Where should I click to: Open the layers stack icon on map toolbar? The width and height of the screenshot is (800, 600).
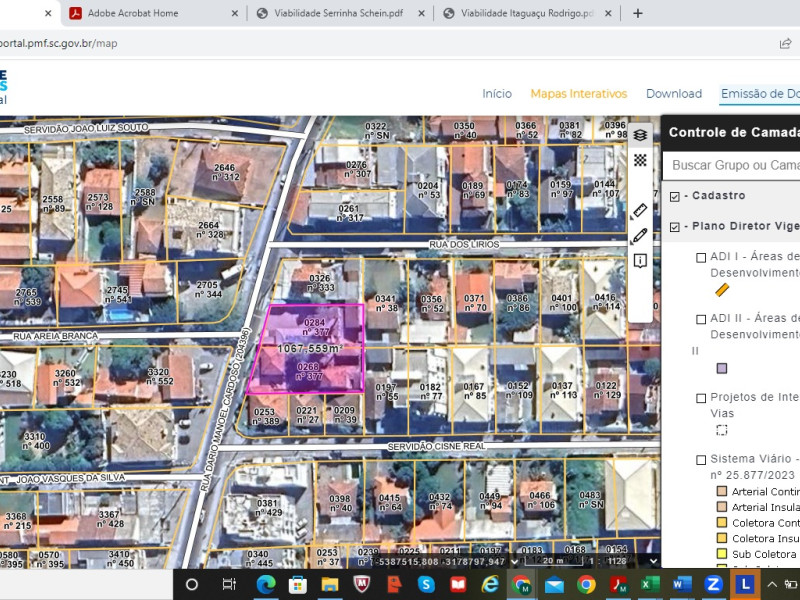point(640,135)
